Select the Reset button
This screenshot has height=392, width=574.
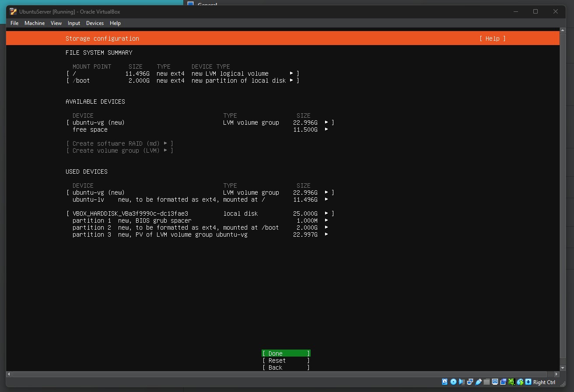point(286,360)
